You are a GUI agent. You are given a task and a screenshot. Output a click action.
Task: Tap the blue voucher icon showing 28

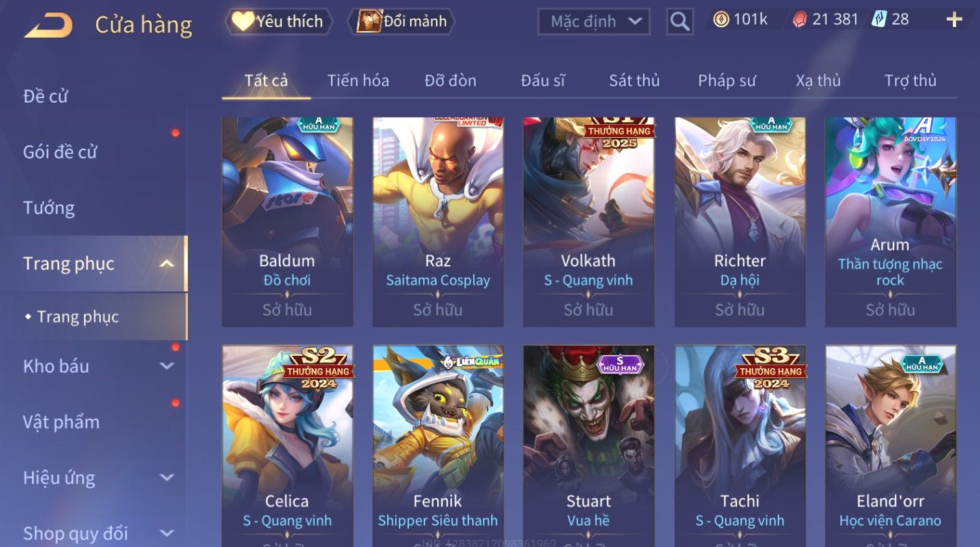click(x=879, y=19)
